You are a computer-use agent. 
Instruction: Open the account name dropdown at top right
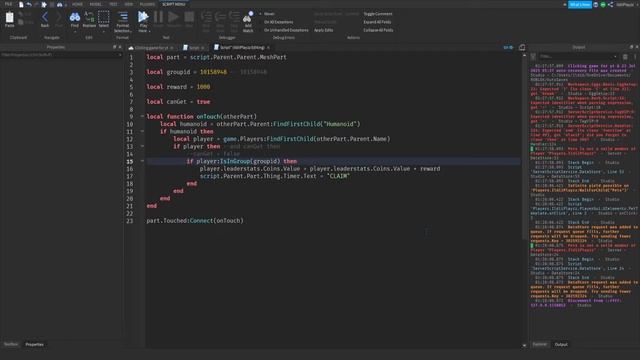click(626, 4)
